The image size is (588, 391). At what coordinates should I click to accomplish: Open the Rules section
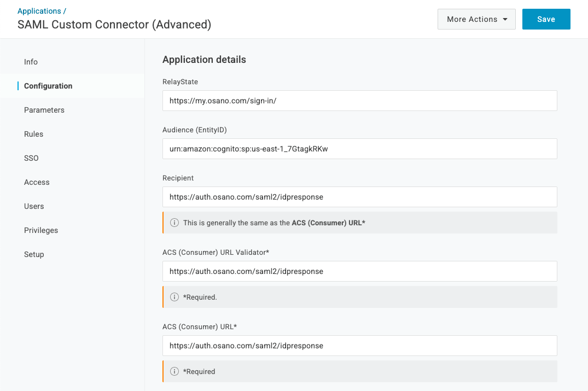click(34, 134)
